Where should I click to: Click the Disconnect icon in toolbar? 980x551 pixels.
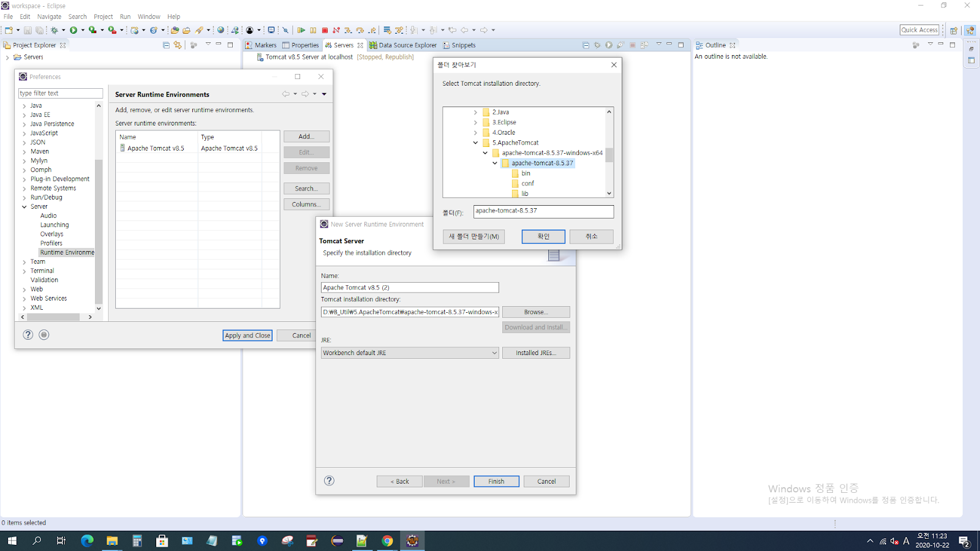point(336,30)
